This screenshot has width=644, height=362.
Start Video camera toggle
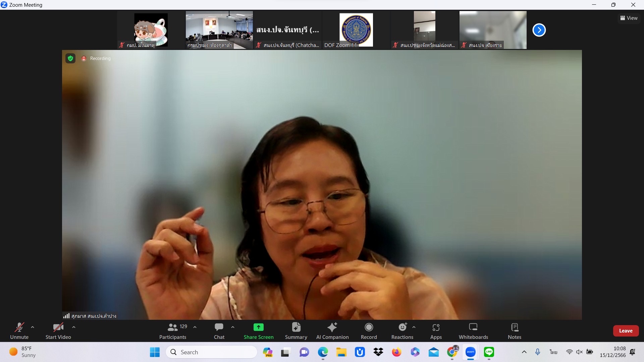[58, 330]
